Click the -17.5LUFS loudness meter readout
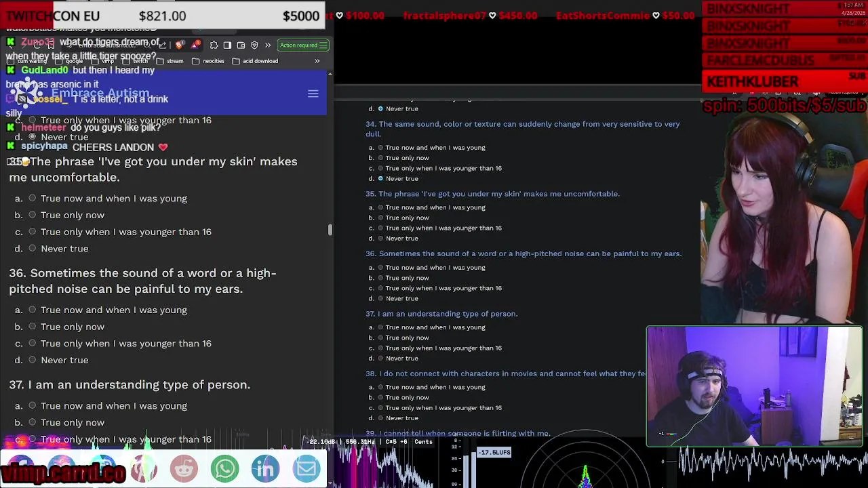This screenshot has height=488, width=868. [494, 452]
